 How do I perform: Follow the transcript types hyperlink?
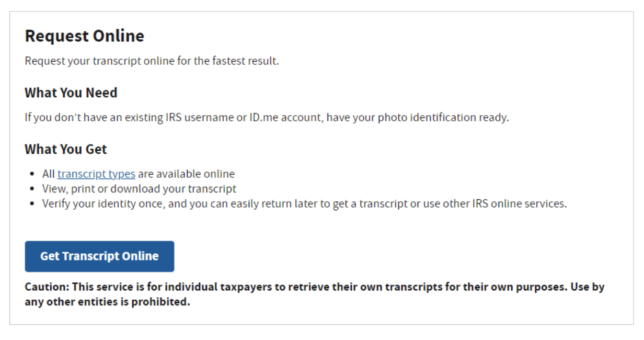(x=97, y=174)
